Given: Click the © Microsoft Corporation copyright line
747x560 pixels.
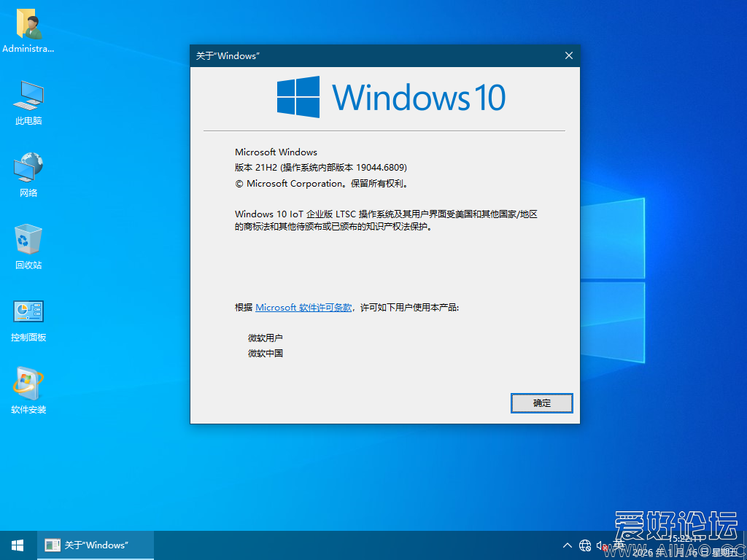Looking at the screenshot, I should [322, 183].
